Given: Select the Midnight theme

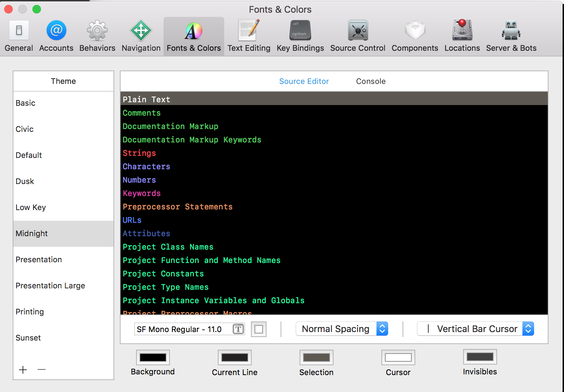Looking at the screenshot, I should [32, 233].
